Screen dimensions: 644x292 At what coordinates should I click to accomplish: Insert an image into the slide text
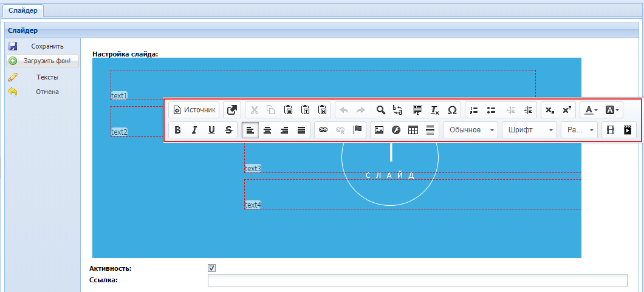(379, 130)
